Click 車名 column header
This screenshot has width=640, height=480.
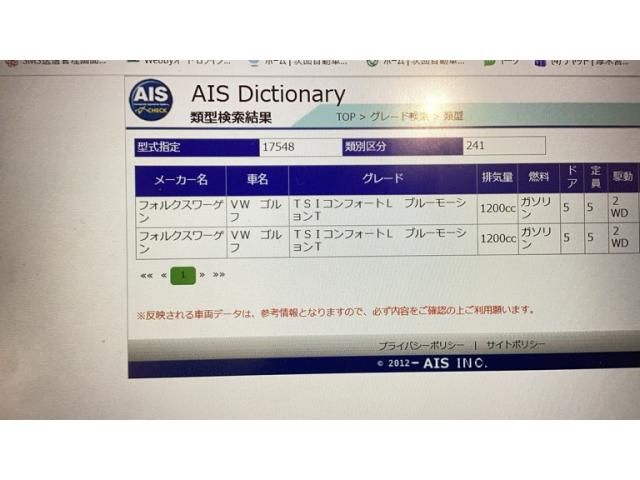[258, 180]
